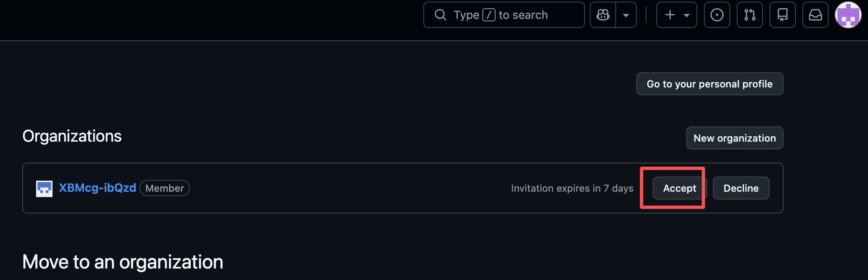
Task: Click the plus Create new icon
Action: 670,15
